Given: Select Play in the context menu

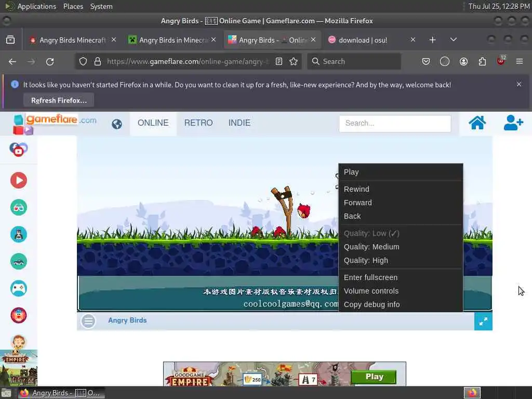Looking at the screenshot, I should tap(401, 172).
